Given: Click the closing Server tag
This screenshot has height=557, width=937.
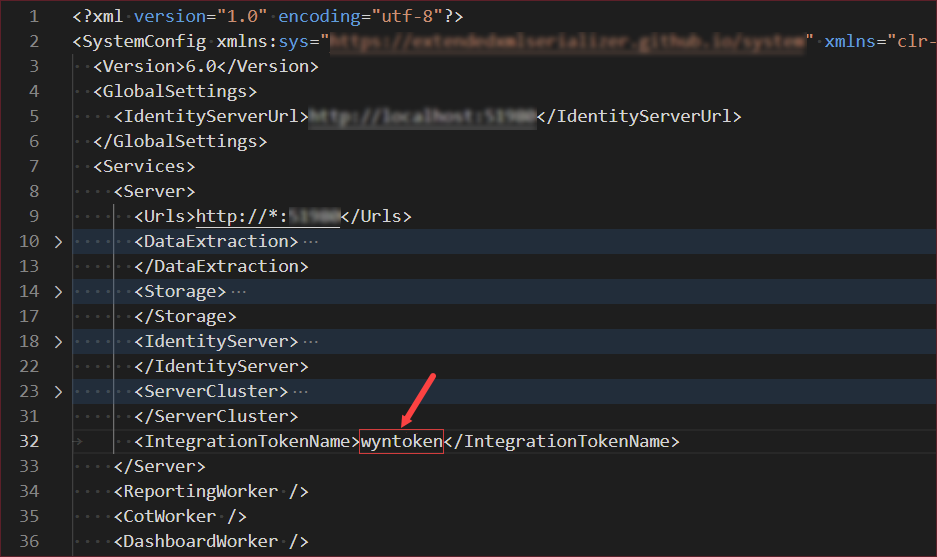Looking at the screenshot, I should coord(160,467).
